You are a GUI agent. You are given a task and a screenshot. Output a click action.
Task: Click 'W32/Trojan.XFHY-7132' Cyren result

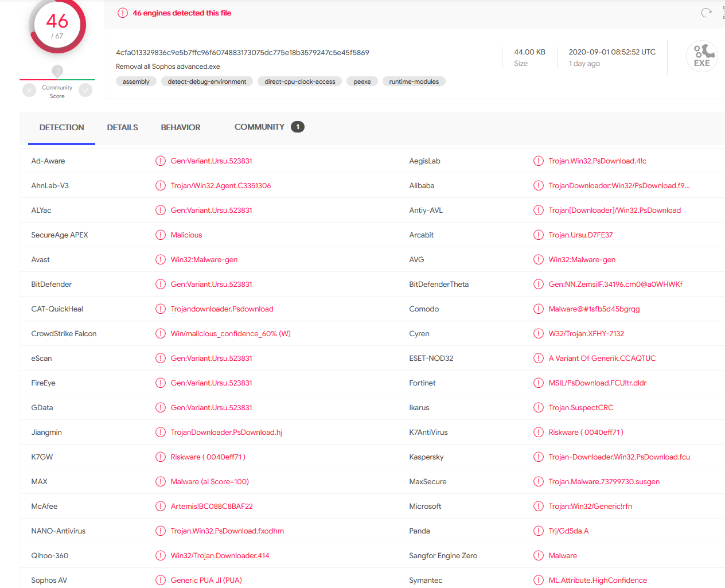click(586, 333)
